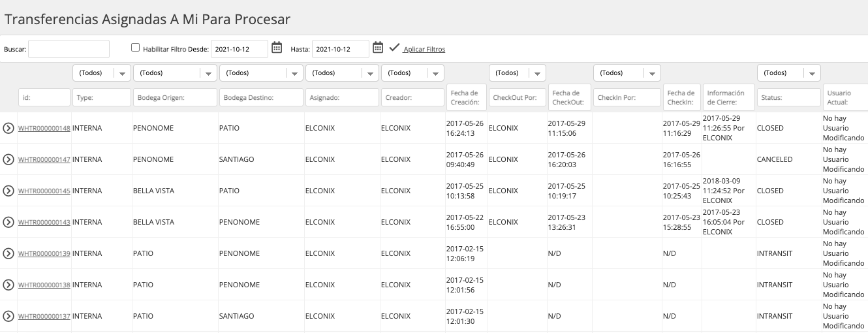Expand row details for WHTR000000147
868x333 pixels.
coord(8,159)
